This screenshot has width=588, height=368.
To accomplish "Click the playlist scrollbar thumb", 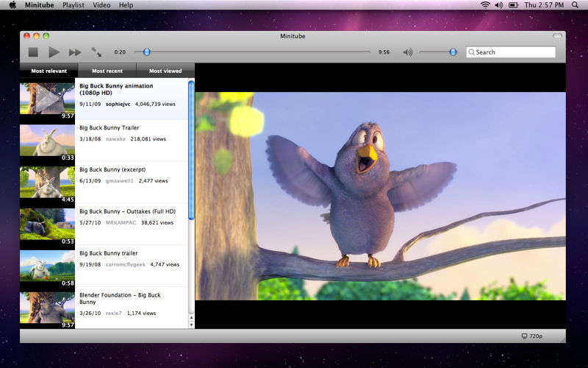I will pyautogui.click(x=191, y=150).
